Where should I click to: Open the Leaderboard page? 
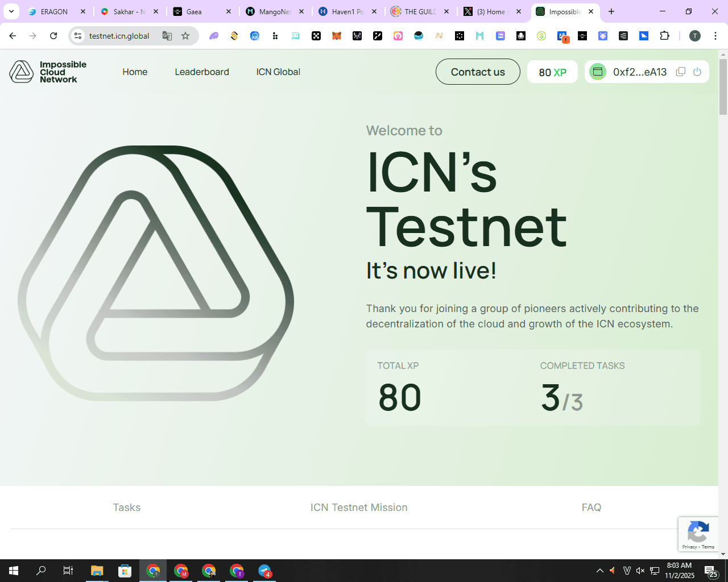[x=202, y=72]
